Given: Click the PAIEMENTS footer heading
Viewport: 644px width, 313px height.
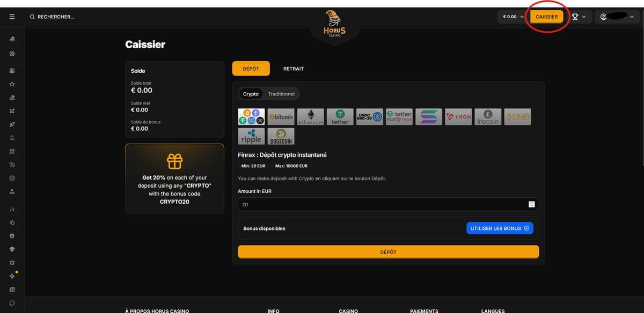Looking at the screenshot, I should (x=424, y=310).
